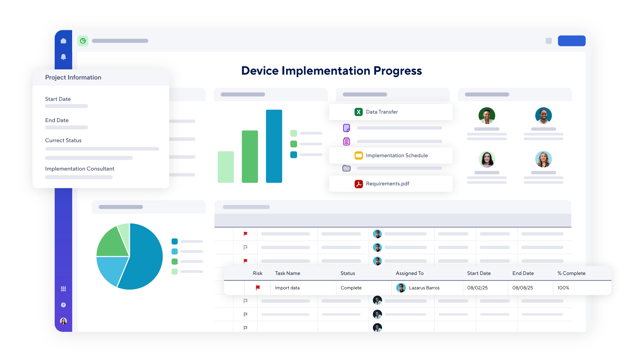644x362 pixels.
Task: Click the profile avatar at sidebar bottom
Action: pyautogui.click(x=63, y=321)
